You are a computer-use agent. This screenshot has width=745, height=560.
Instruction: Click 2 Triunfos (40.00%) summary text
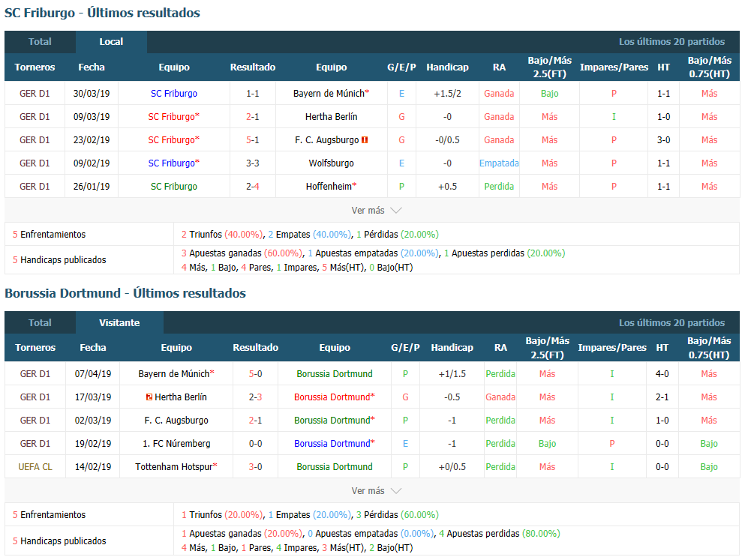pos(222,235)
